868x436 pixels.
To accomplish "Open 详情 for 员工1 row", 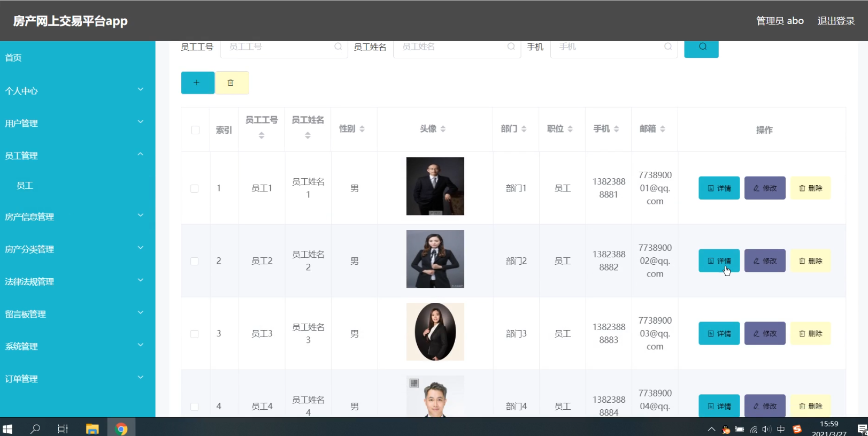I will 719,188.
